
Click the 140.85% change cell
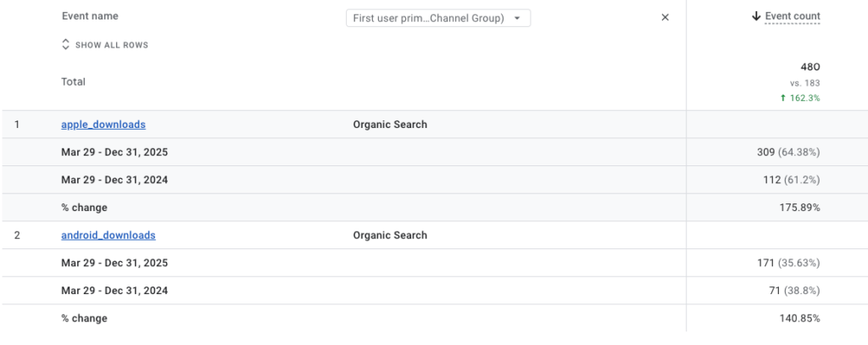[801, 319]
